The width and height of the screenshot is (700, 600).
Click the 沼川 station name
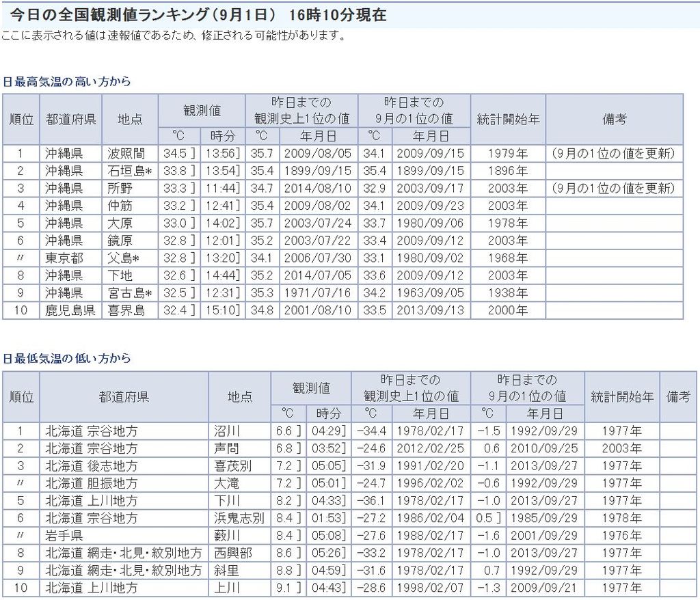(x=226, y=431)
